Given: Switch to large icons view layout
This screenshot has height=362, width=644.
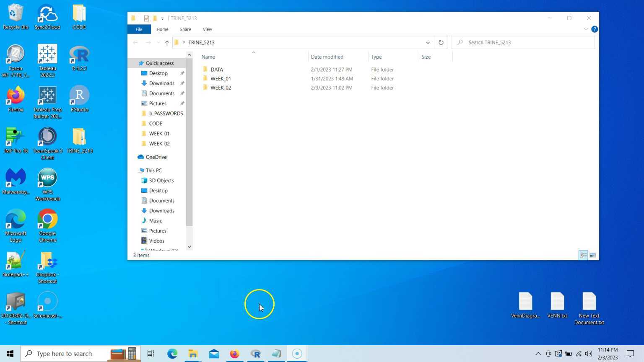Looking at the screenshot, I should 592,255.
